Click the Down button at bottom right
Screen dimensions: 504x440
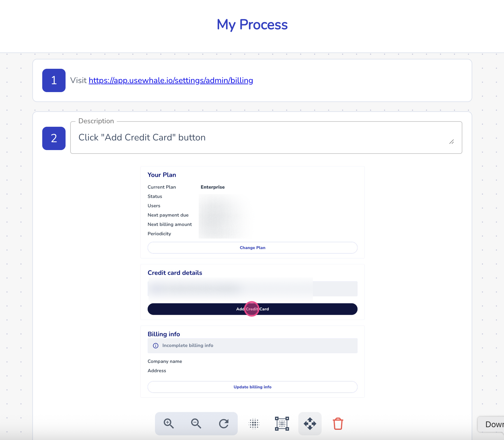pos(491,424)
